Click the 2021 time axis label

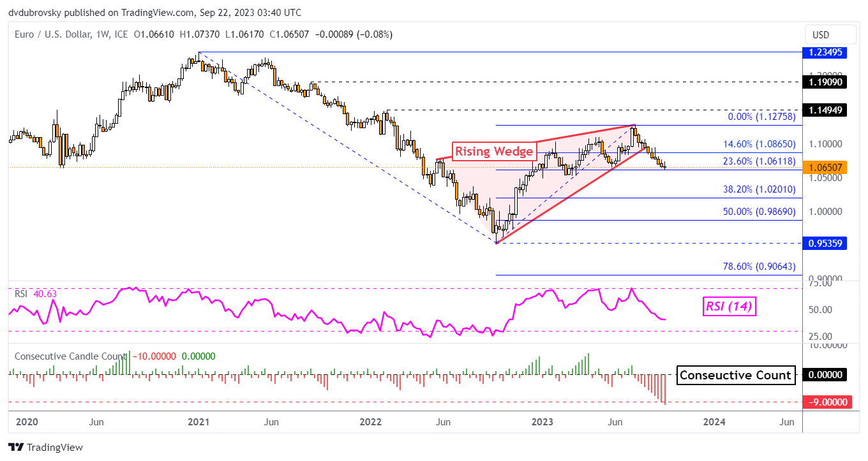pos(198,421)
